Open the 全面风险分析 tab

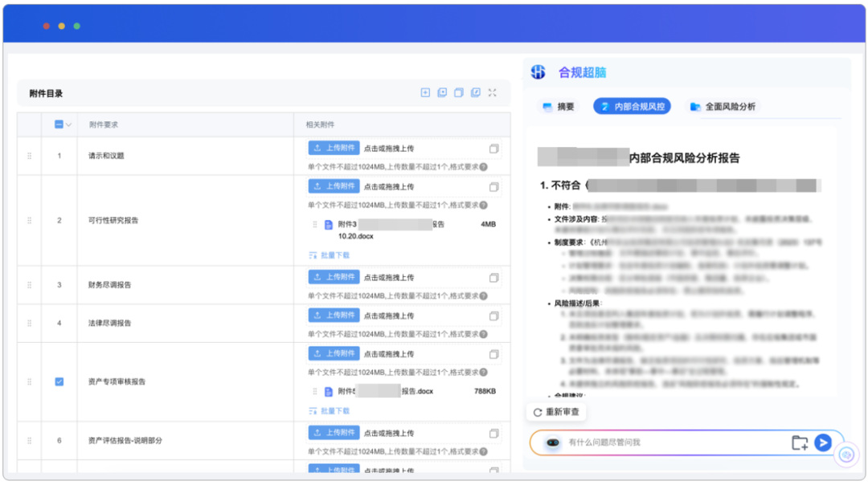pyautogui.click(x=723, y=107)
